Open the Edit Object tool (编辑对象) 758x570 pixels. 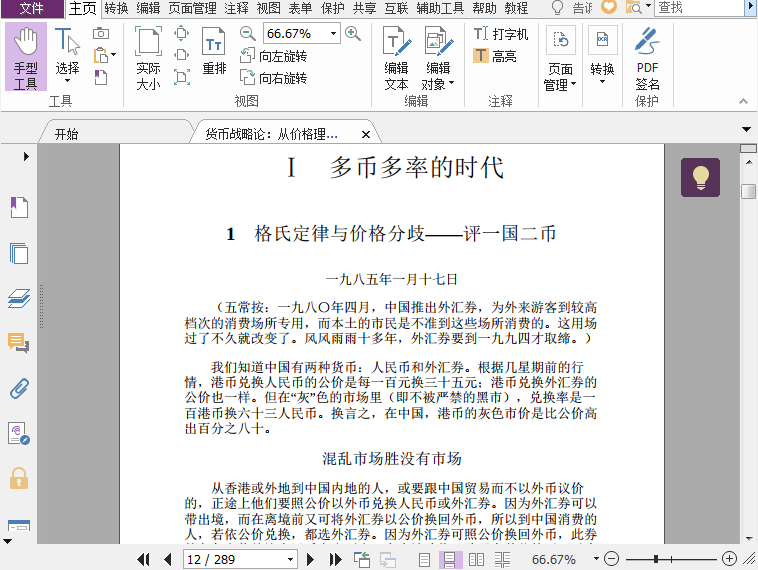[438, 59]
